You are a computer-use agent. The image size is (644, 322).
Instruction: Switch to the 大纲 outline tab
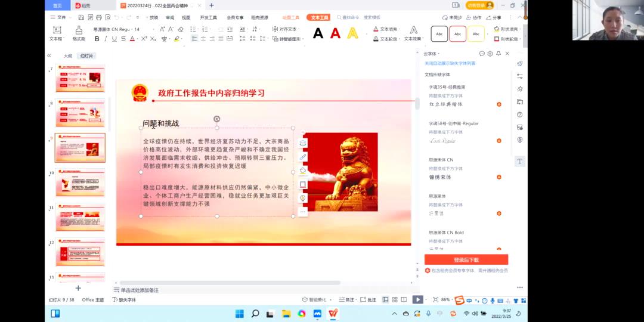pos(68,56)
